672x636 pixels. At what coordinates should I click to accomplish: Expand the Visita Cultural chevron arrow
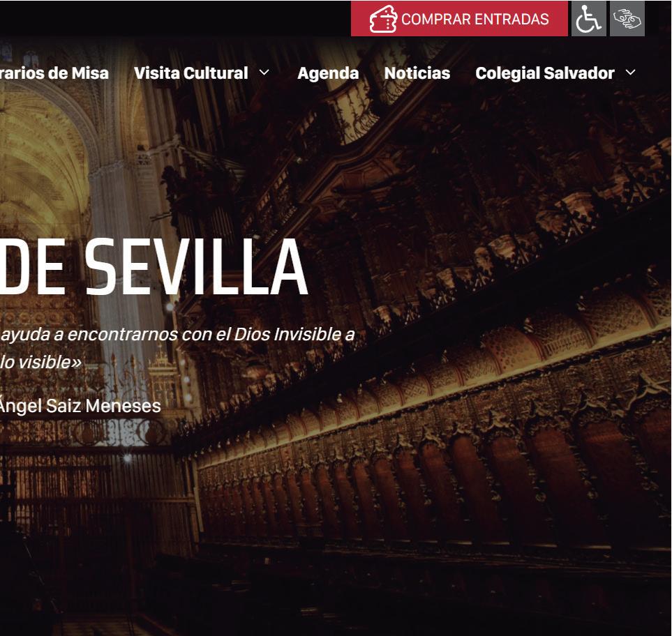[x=264, y=73]
